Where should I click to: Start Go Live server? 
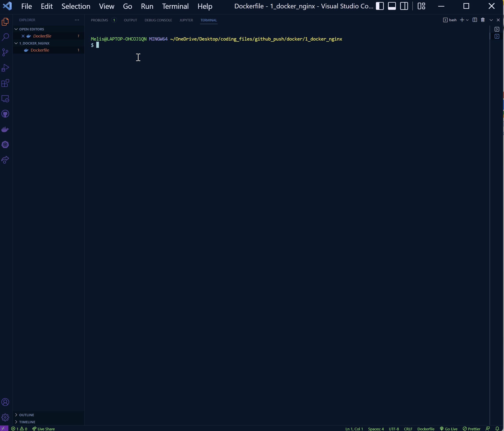pos(448,429)
